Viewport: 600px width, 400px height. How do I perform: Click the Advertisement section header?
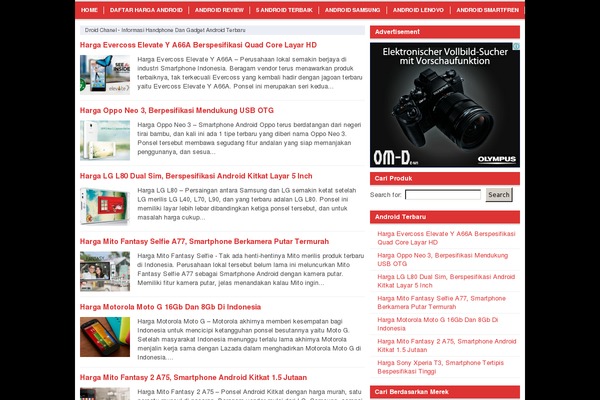tap(445, 32)
